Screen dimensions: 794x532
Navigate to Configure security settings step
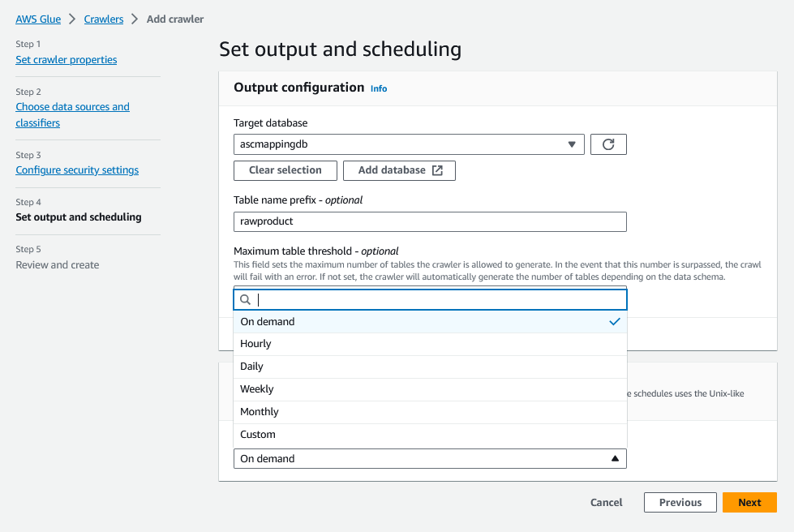(x=77, y=169)
